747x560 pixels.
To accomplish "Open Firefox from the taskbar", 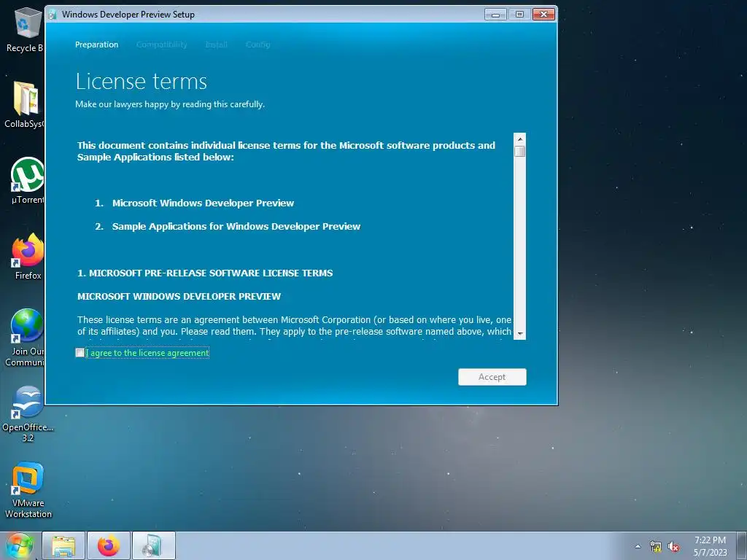I will 109,545.
